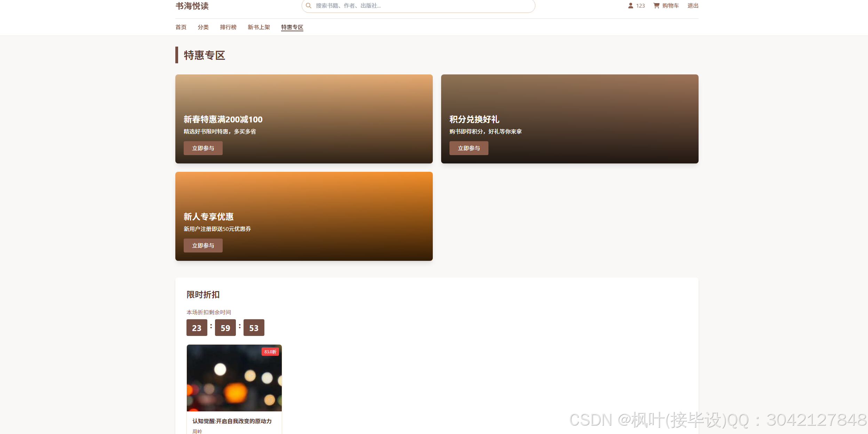Viewport: 868px width, 434px height.
Task: Click the 83.0折 discount badge
Action: tap(270, 352)
